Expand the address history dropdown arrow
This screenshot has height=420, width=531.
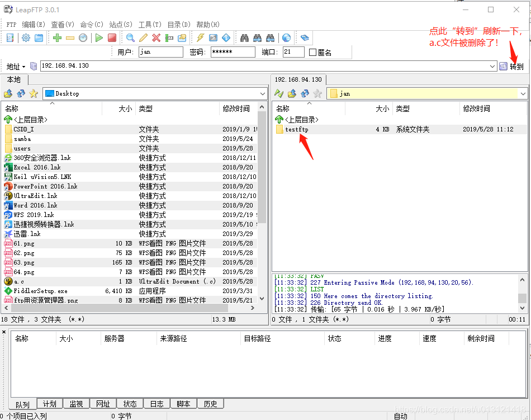pos(492,67)
